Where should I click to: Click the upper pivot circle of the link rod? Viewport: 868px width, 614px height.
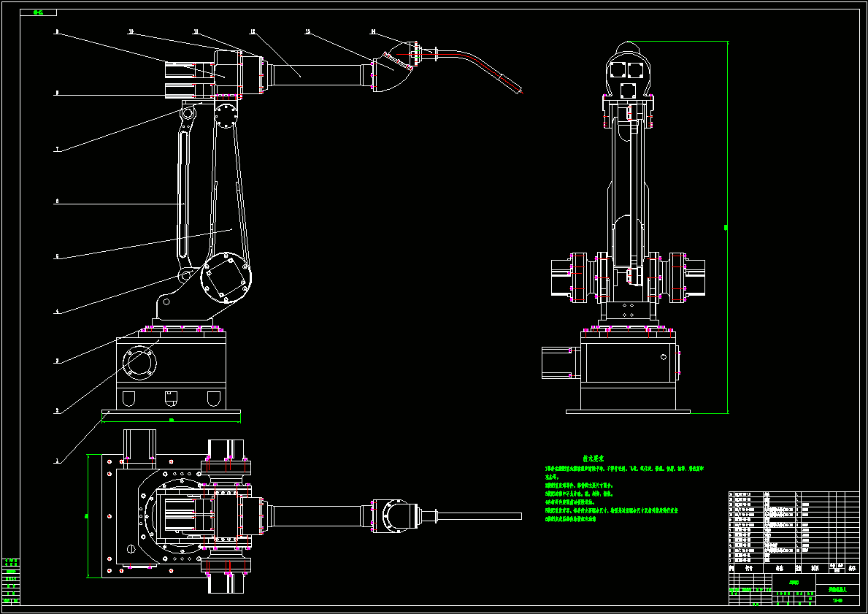tap(187, 113)
